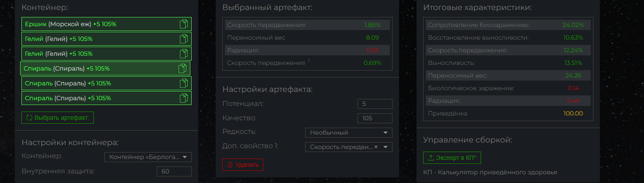Open the Редкость dropdown

click(348, 132)
